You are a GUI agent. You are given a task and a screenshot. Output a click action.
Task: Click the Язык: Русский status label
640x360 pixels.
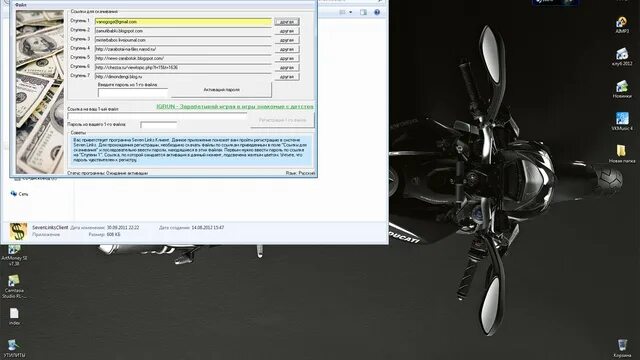click(x=300, y=173)
